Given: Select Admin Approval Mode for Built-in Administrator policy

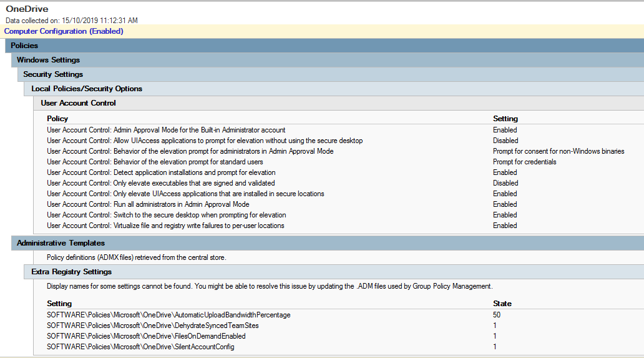Looking at the screenshot, I should tap(166, 130).
